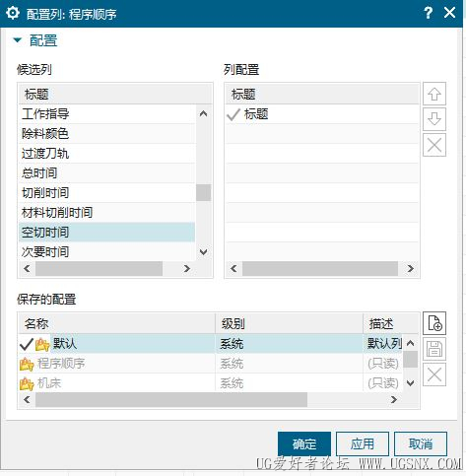Select 过渡刀轨 in the candidate list
The image size is (466, 476).
point(107,154)
